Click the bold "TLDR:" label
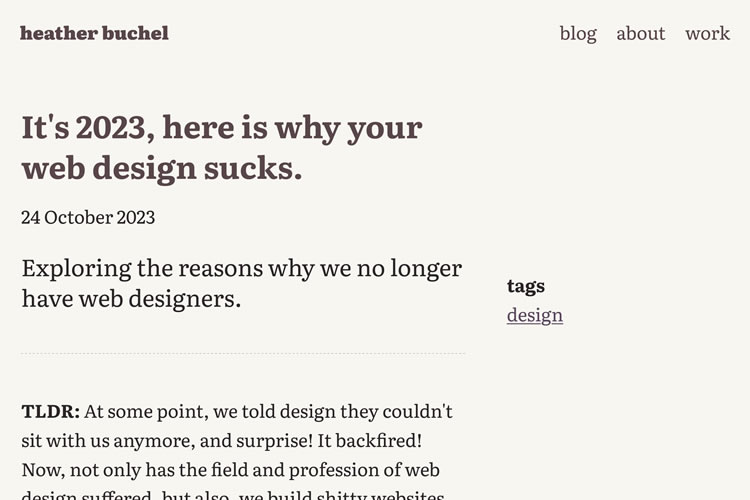Image resolution: width=750 pixels, height=500 pixels. click(51, 411)
